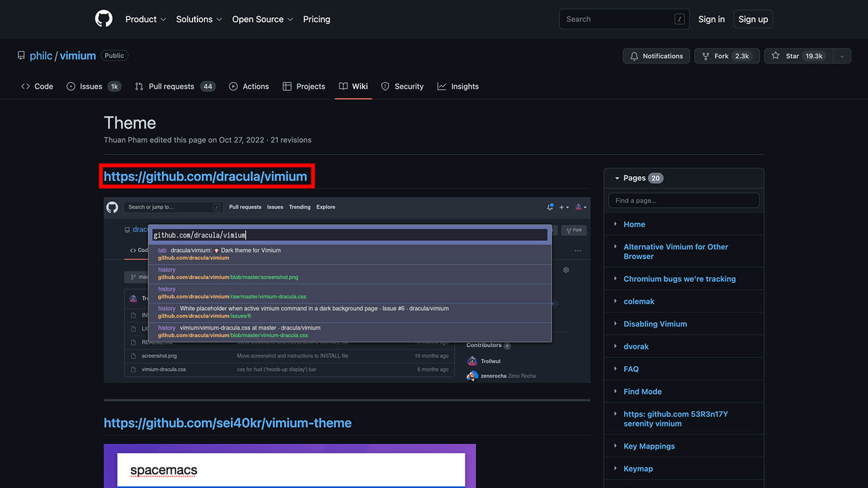Open the dvorak wiki page

[x=636, y=346]
